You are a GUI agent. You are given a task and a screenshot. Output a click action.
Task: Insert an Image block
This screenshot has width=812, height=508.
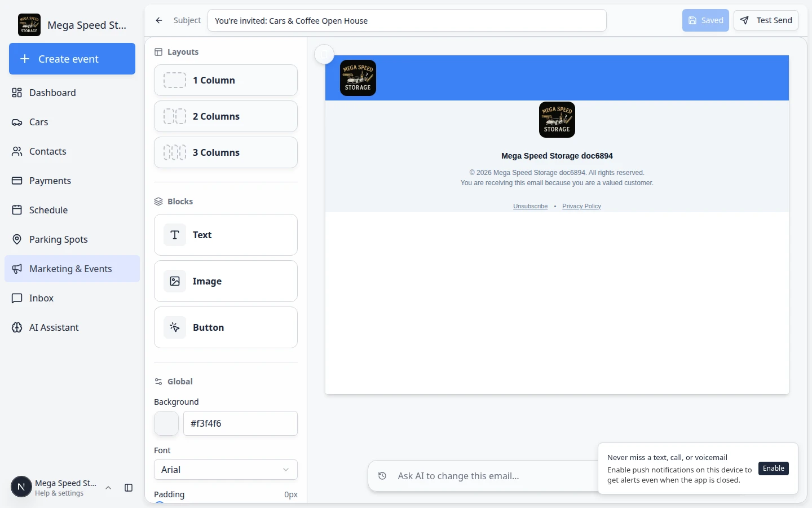coord(226,281)
